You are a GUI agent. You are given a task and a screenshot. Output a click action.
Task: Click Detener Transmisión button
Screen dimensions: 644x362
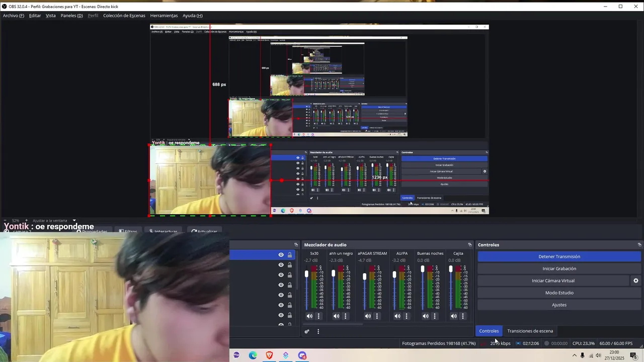pyautogui.click(x=559, y=256)
